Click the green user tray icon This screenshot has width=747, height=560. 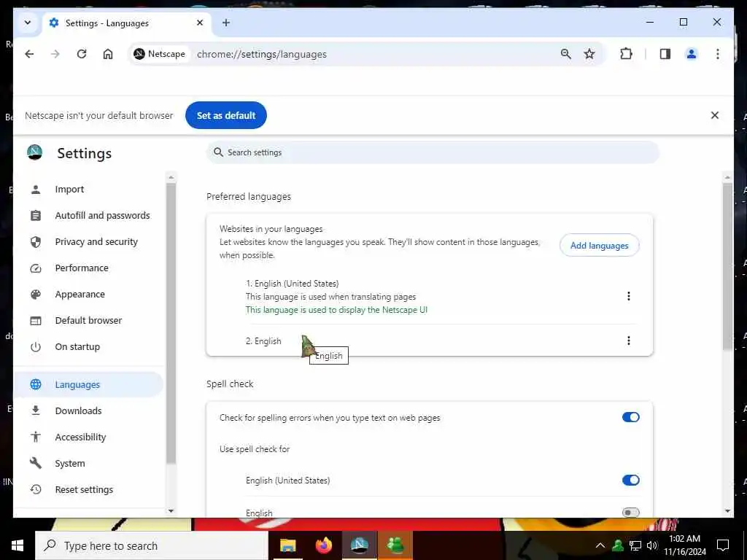[618, 545]
